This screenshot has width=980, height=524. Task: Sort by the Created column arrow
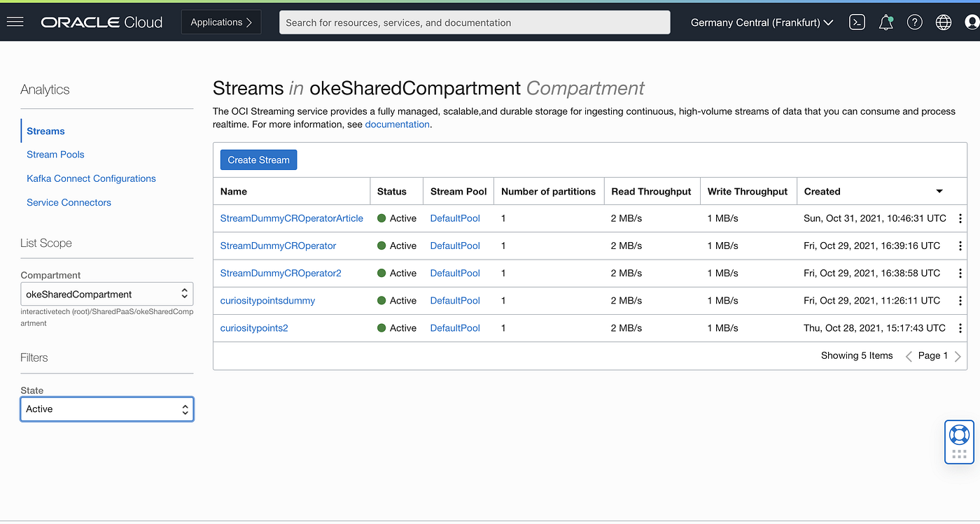coord(939,192)
